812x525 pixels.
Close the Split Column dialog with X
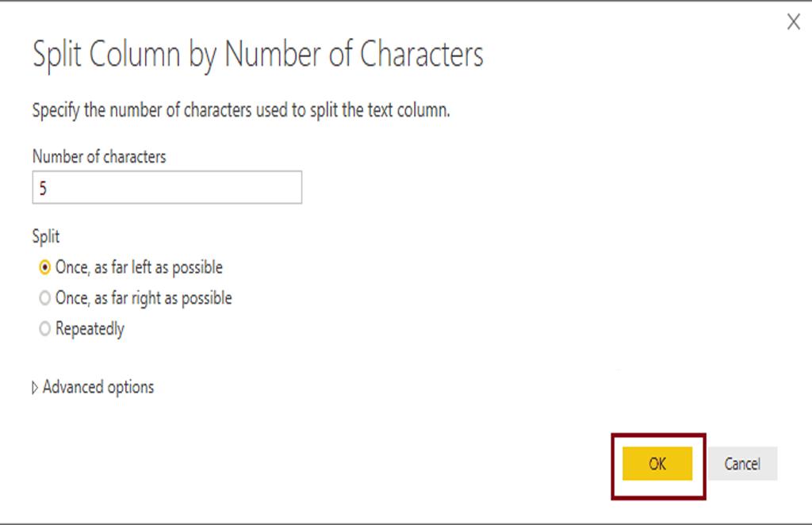coord(793,22)
